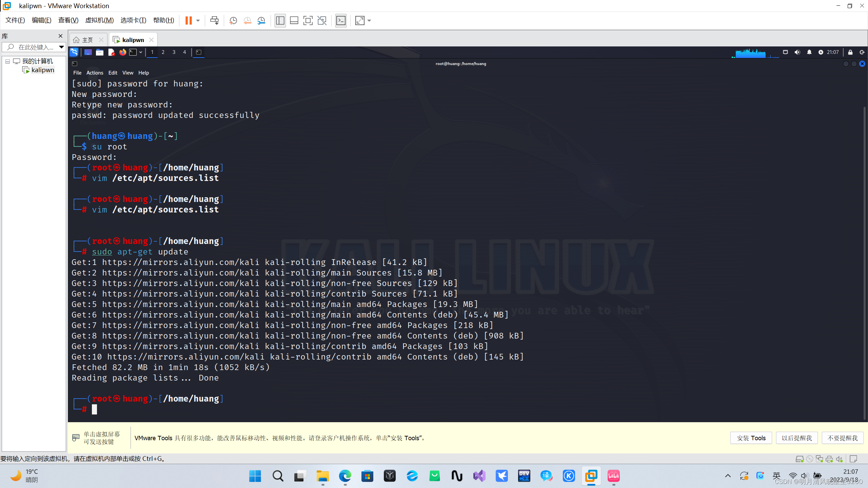Click the Kali log out icon
868x488 pixels.
862,52
